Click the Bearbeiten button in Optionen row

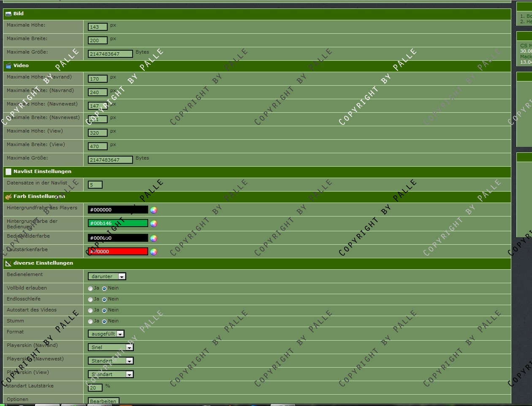(x=103, y=401)
